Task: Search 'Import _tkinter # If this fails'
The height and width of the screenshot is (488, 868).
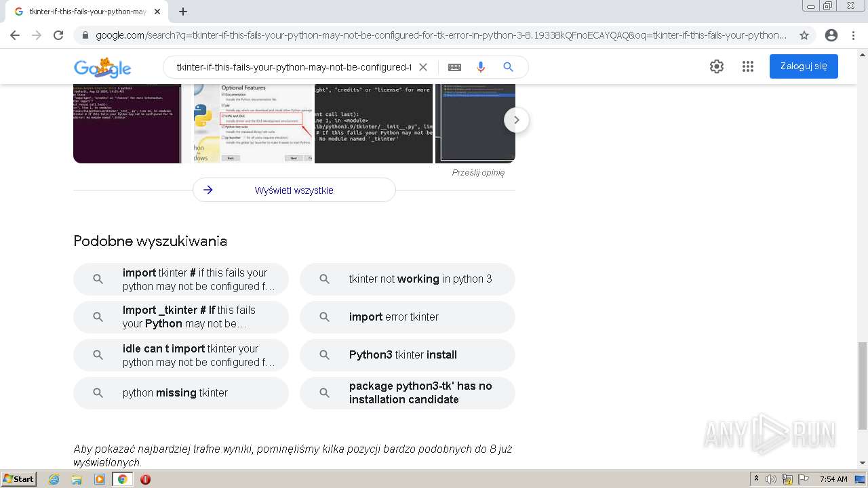Action: [181, 317]
